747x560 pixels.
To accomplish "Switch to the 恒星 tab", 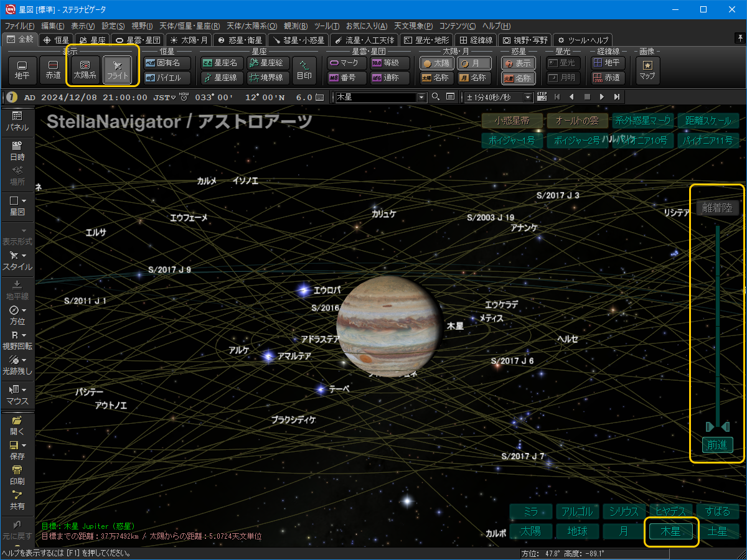I will point(56,39).
